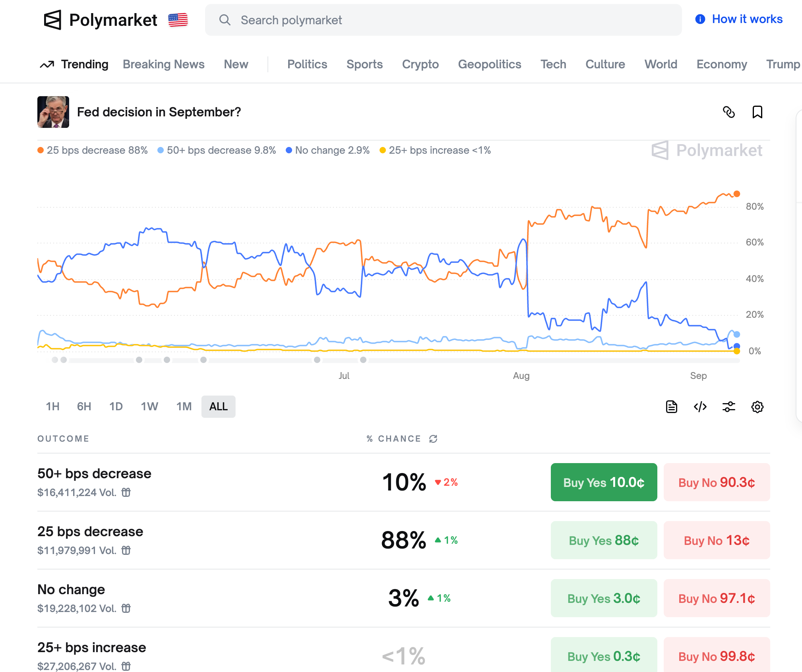This screenshot has height=672, width=802.
Task: Select the ALL chart range
Action: pos(219,407)
